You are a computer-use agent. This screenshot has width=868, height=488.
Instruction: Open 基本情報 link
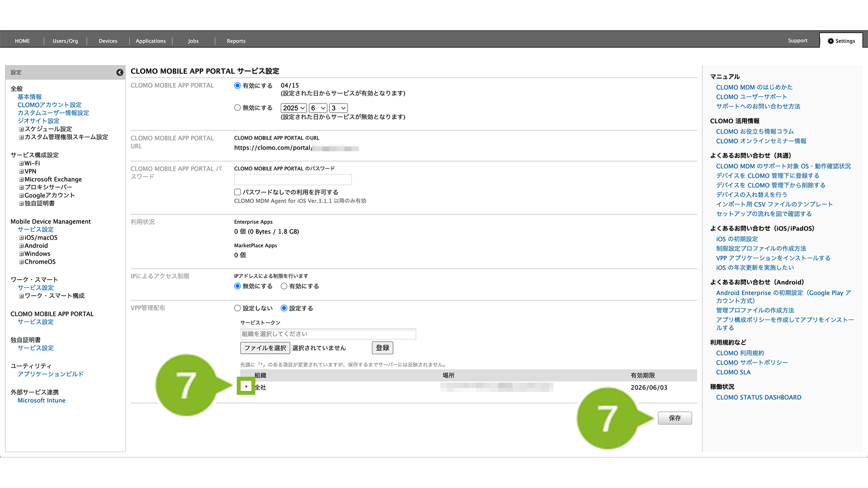click(30, 97)
